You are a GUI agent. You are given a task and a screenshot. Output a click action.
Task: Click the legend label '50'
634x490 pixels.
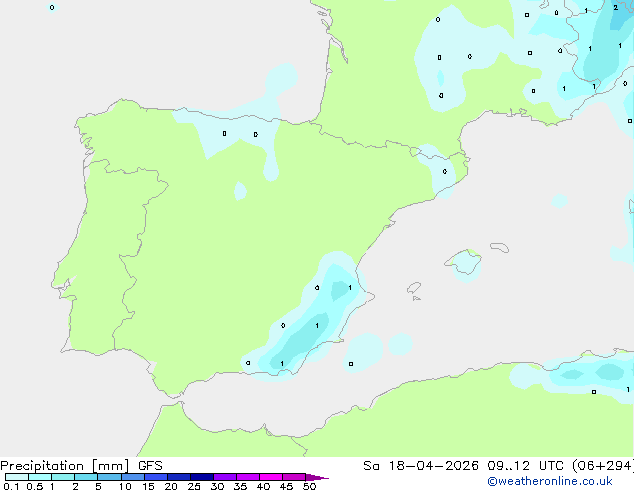coord(309,486)
